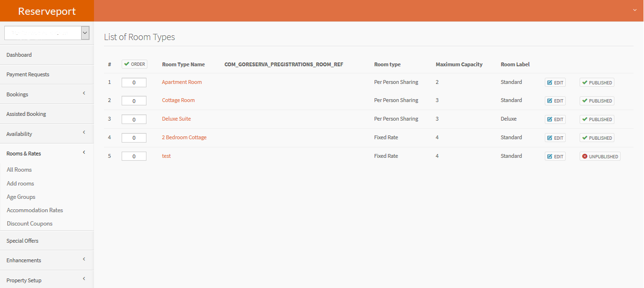Click order field for test room

pos(134,156)
